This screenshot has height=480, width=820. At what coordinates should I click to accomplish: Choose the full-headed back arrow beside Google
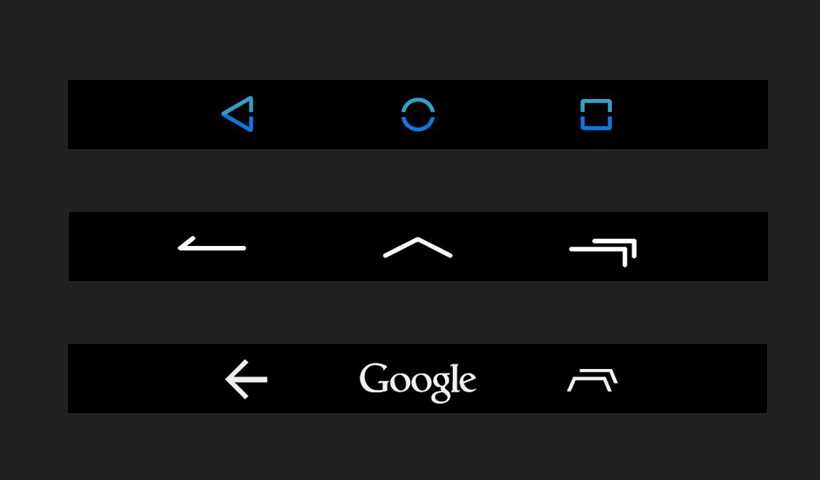(x=246, y=380)
